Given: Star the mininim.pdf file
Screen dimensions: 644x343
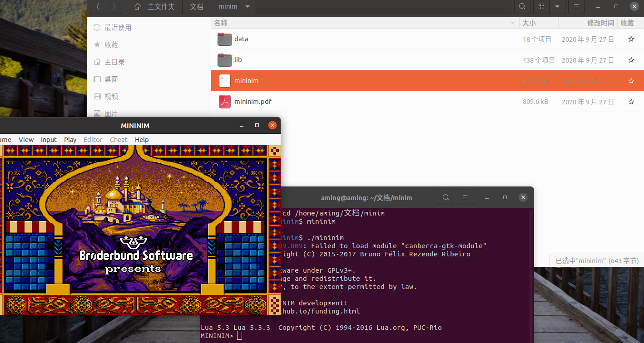Looking at the screenshot, I should click(631, 102).
